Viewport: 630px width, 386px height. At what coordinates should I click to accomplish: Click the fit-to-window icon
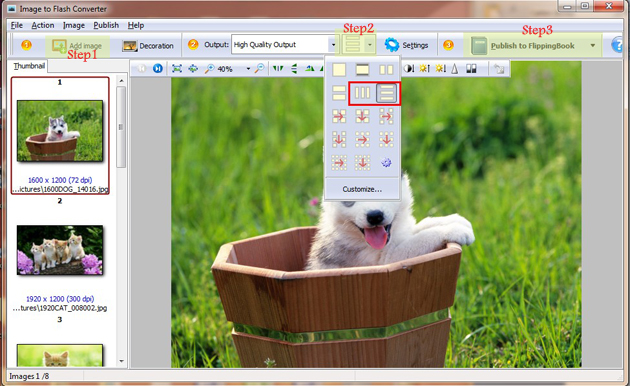177,69
